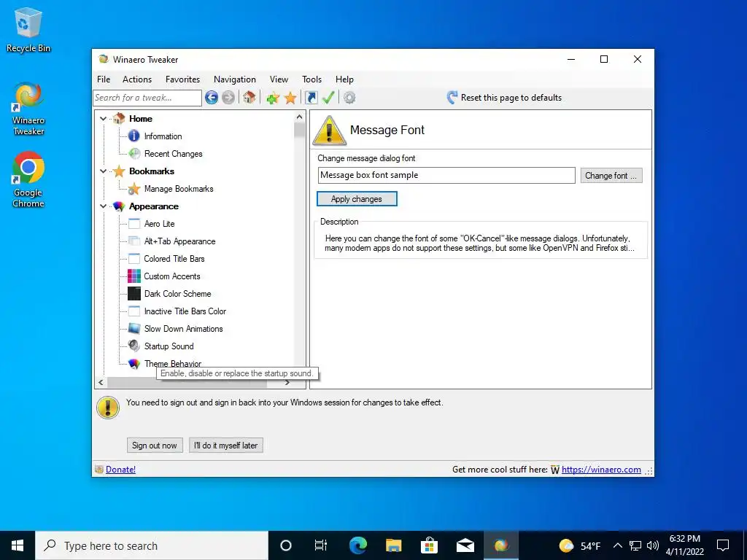Screen dimensions: 747x560
Task: Collapse the Bookmarks tree node
Action: point(103,171)
